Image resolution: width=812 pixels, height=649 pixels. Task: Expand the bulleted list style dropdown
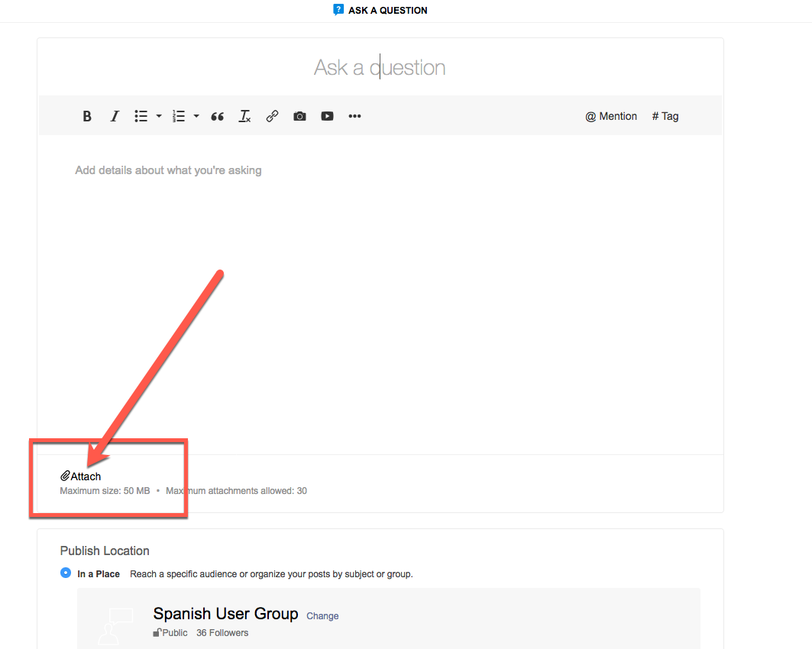pos(159,117)
